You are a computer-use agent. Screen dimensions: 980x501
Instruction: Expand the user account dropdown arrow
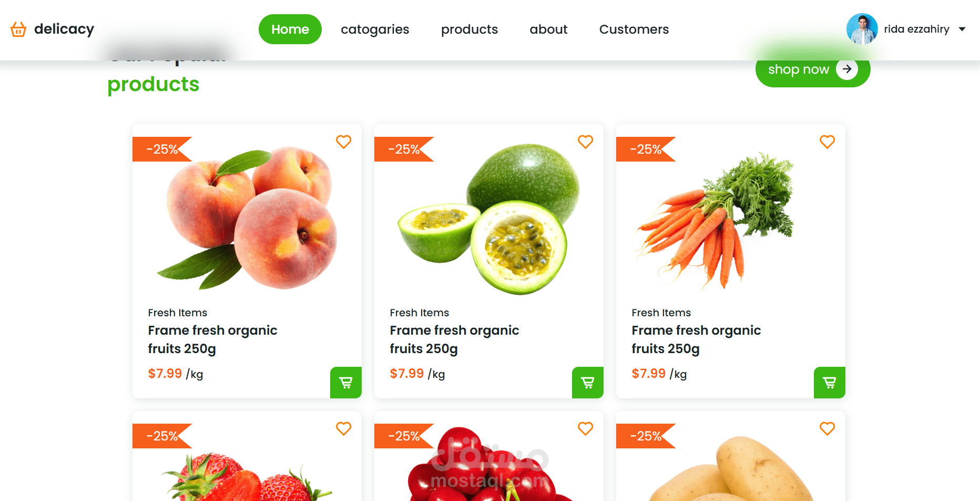pyautogui.click(x=962, y=29)
